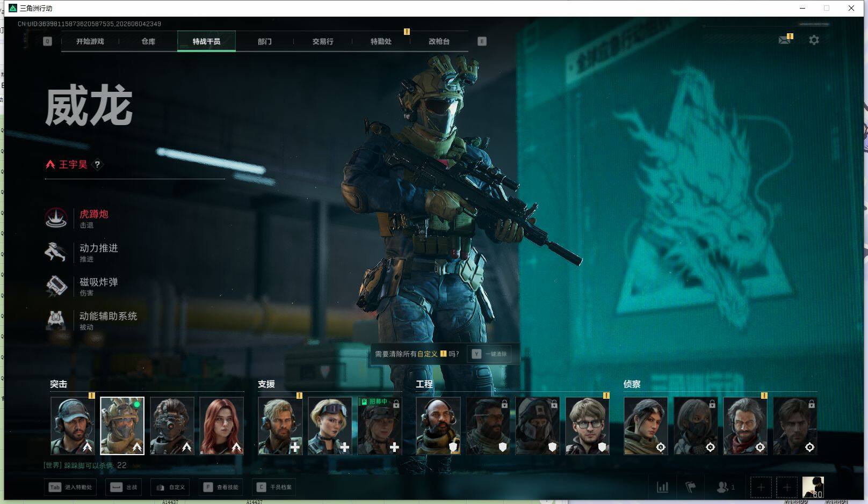Open the settings gear icon
Screen dimensions: 868x504
pos(814,40)
